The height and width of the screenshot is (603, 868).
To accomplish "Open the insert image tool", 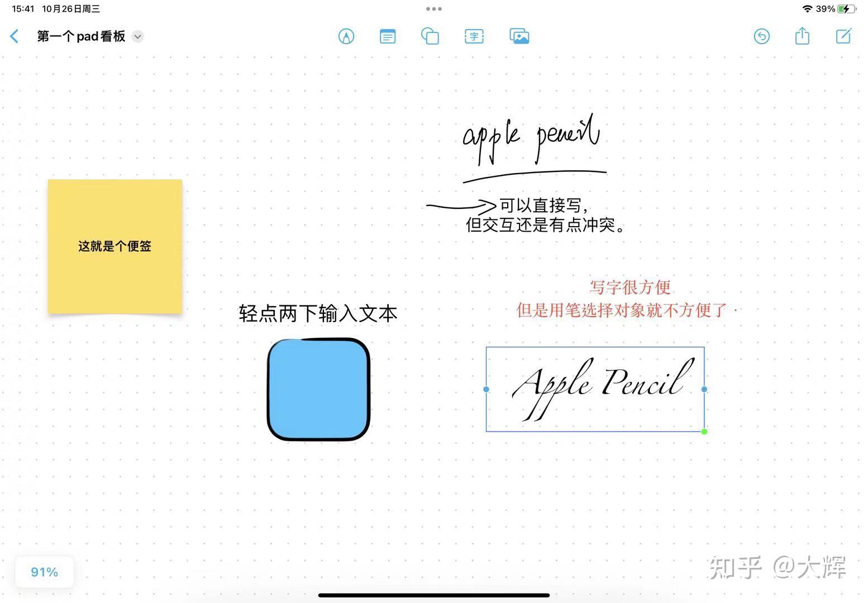I will tap(518, 36).
